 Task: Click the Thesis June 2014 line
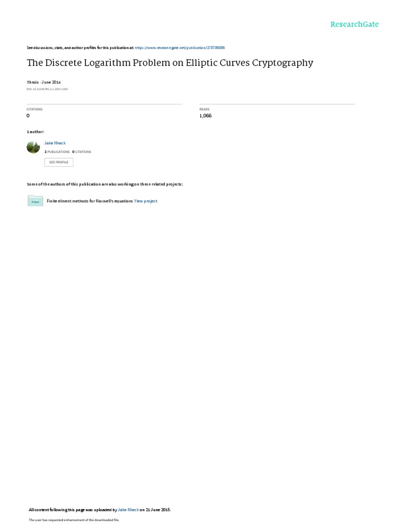(x=44, y=82)
